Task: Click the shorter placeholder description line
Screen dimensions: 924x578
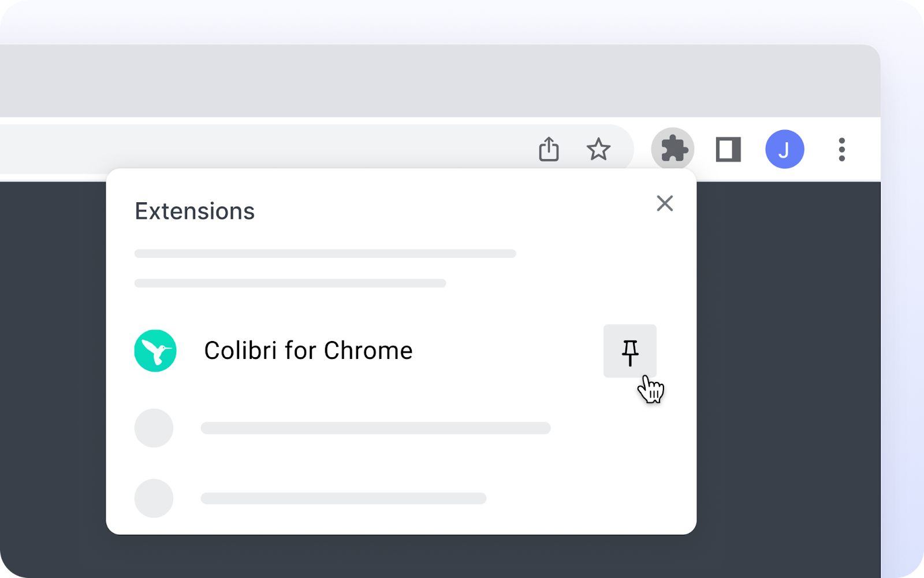Action: (x=290, y=283)
